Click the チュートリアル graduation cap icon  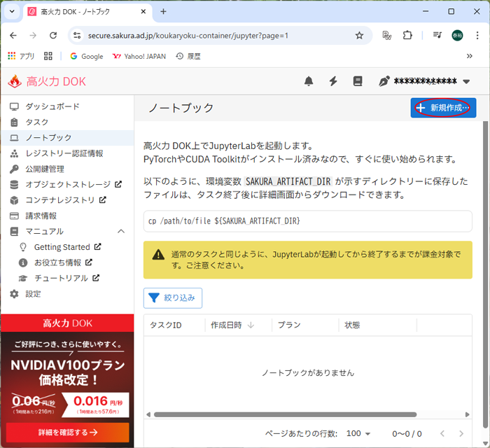[23, 278]
